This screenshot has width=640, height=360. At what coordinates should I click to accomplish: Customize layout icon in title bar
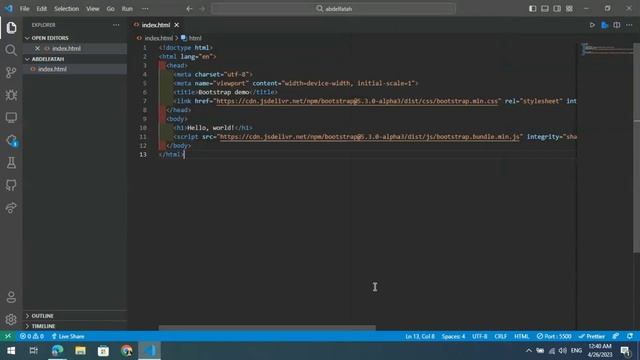[569, 9]
